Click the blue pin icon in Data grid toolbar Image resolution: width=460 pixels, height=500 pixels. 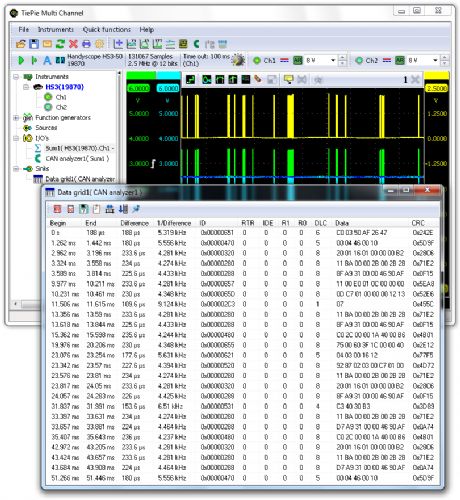pos(136,209)
